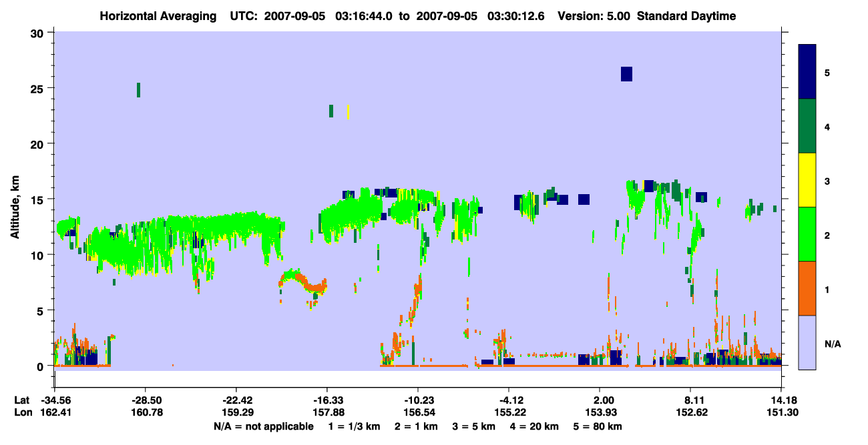This screenshot has width=868, height=445.
Task: Click the dark blue square near 26 km altitude
Action: tap(626, 74)
